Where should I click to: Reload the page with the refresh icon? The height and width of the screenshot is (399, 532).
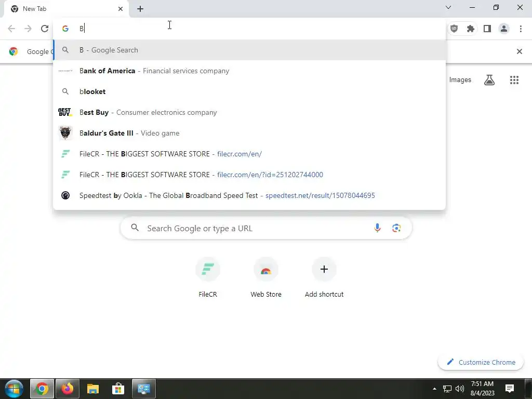tap(45, 29)
